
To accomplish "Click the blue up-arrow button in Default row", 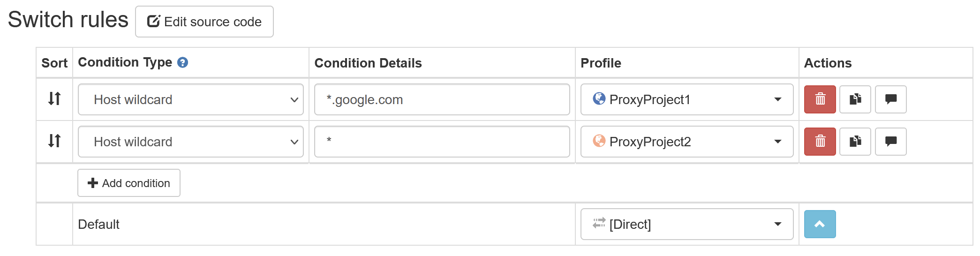I will (820, 224).
